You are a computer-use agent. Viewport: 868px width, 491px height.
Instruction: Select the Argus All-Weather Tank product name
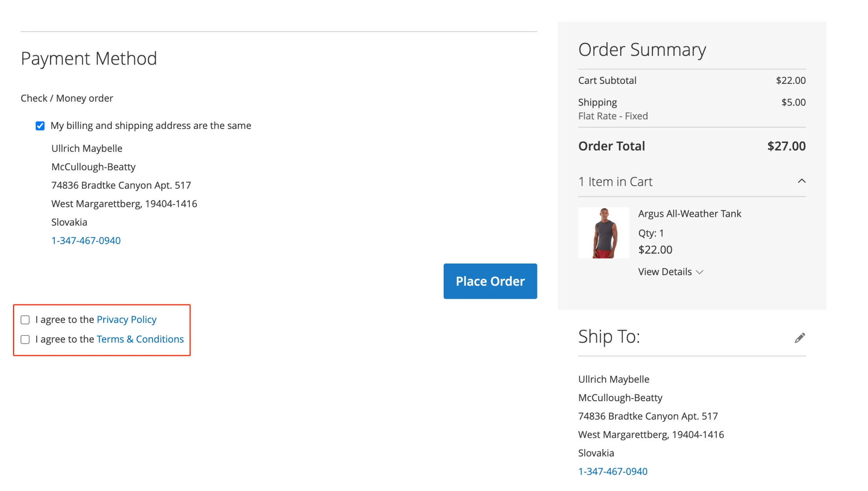[689, 213]
